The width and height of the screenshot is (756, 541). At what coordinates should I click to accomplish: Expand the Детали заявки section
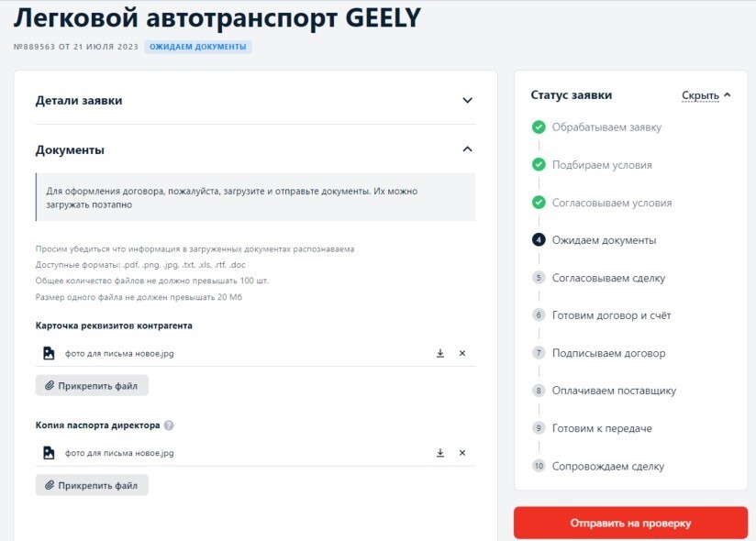(467, 101)
